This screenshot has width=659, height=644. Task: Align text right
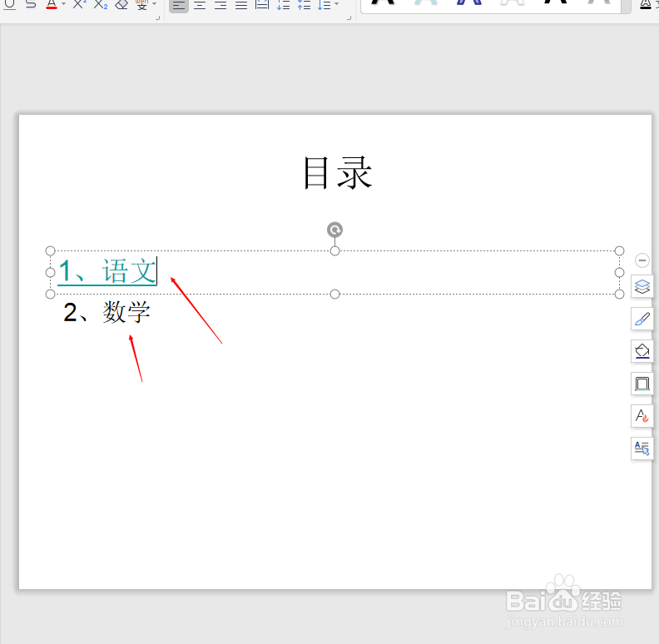point(220,5)
